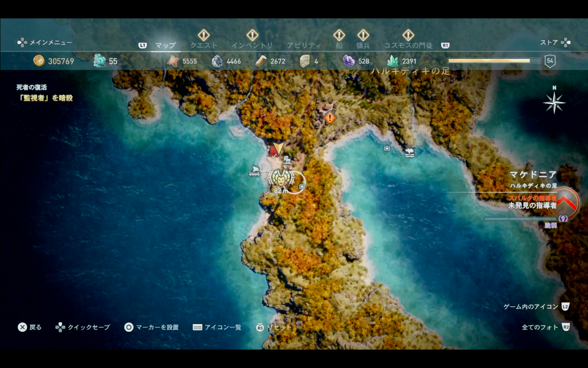This screenshot has width=588, height=368.
Task: Open the アイコン一覧 legend button
Action: pos(217,327)
